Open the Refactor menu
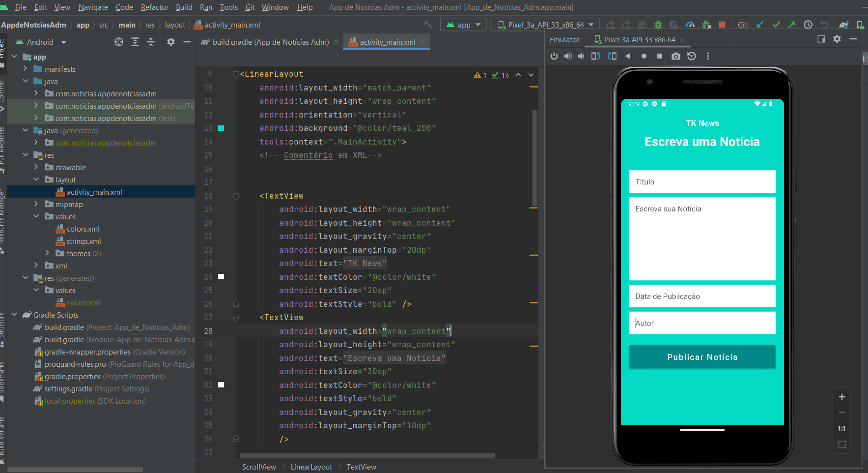Screen dimensions: 868x473 pos(154,7)
